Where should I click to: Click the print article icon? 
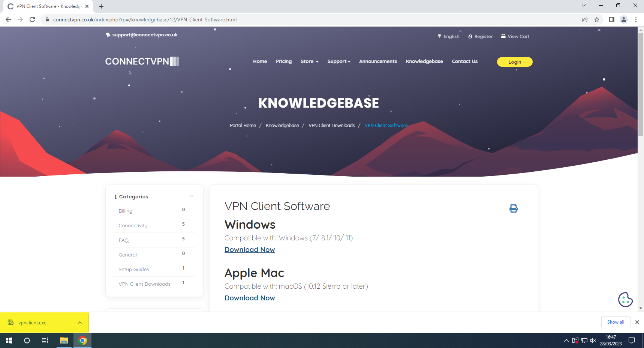514,208
